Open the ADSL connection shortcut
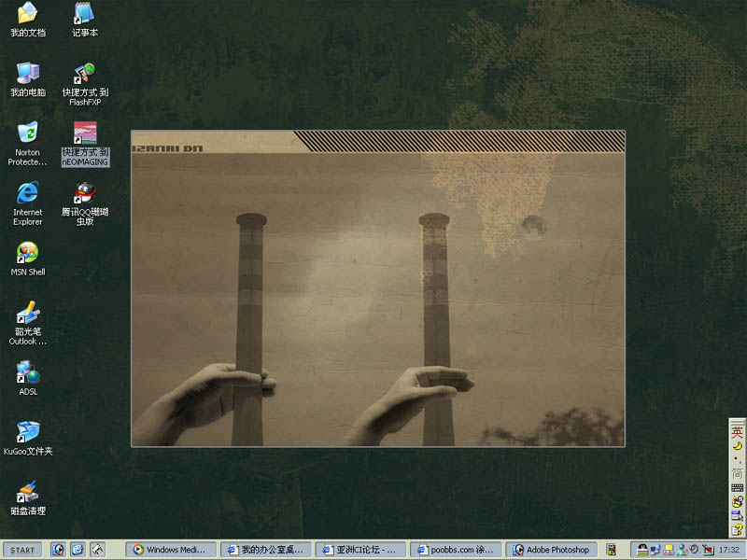The height and width of the screenshot is (560, 747). [x=28, y=372]
